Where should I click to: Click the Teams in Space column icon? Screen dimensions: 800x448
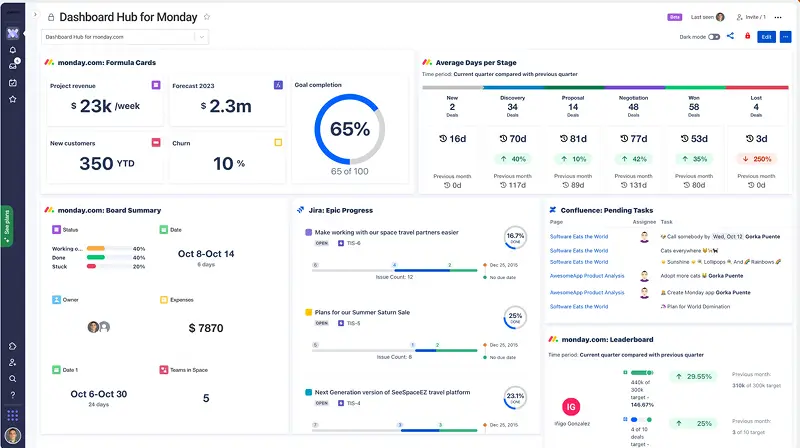pyautogui.click(x=164, y=369)
